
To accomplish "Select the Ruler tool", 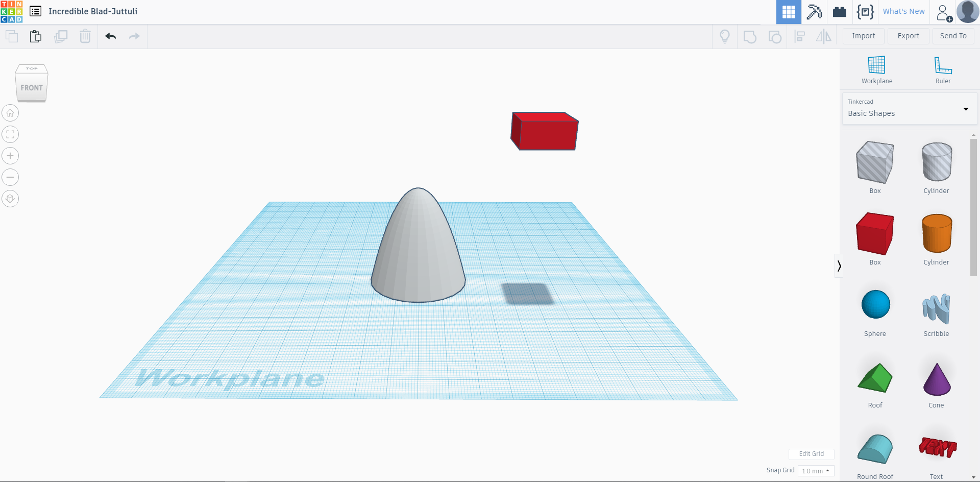I will coord(943,70).
